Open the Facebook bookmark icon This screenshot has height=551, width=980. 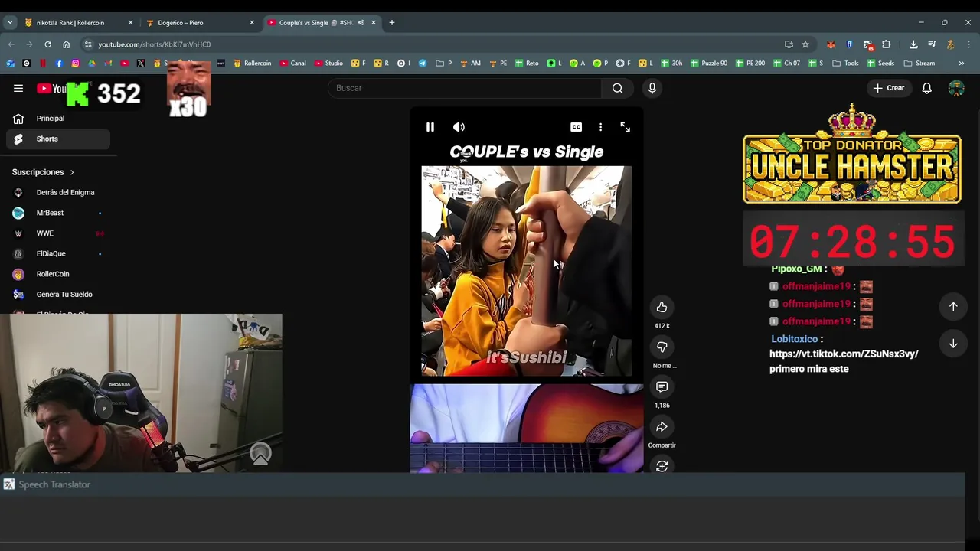point(59,64)
